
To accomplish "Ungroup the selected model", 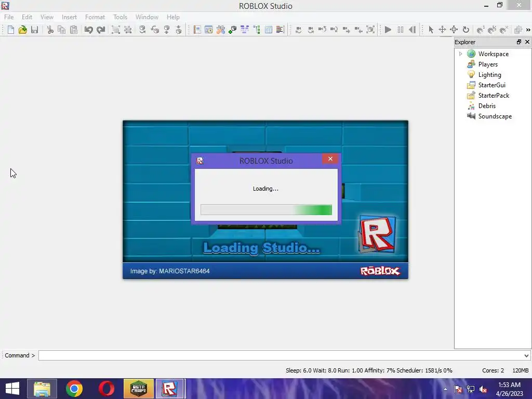I will pyautogui.click(x=128, y=30).
